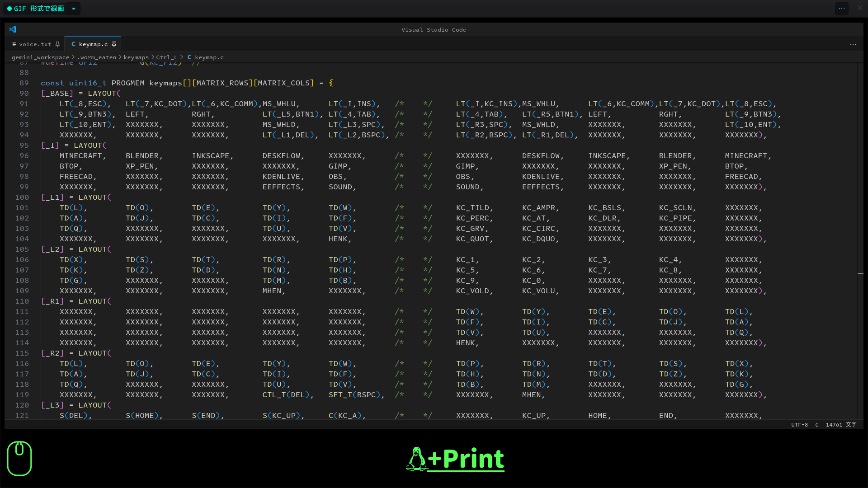This screenshot has width=868, height=488.
Task: Expand the keymaps breadcrumb segment
Action: [136, 57]
